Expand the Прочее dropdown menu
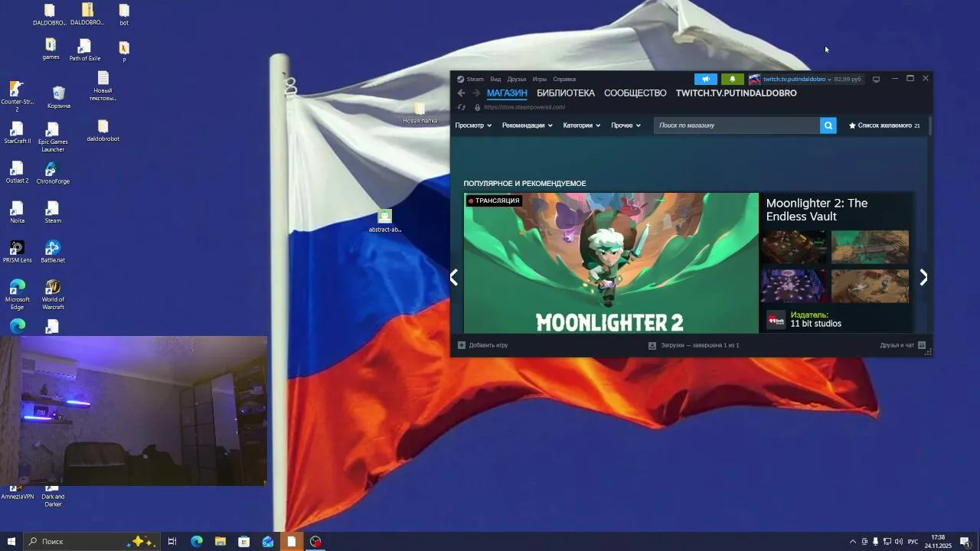 [626, 126]
